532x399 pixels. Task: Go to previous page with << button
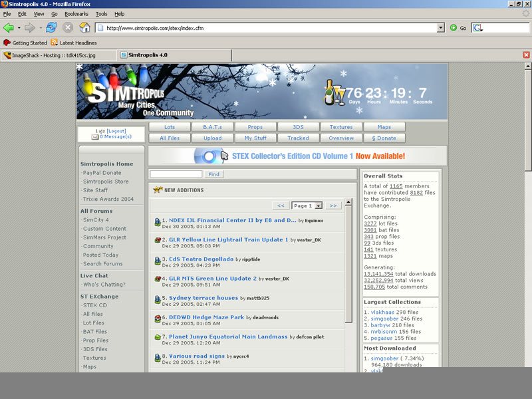point(281,205)
